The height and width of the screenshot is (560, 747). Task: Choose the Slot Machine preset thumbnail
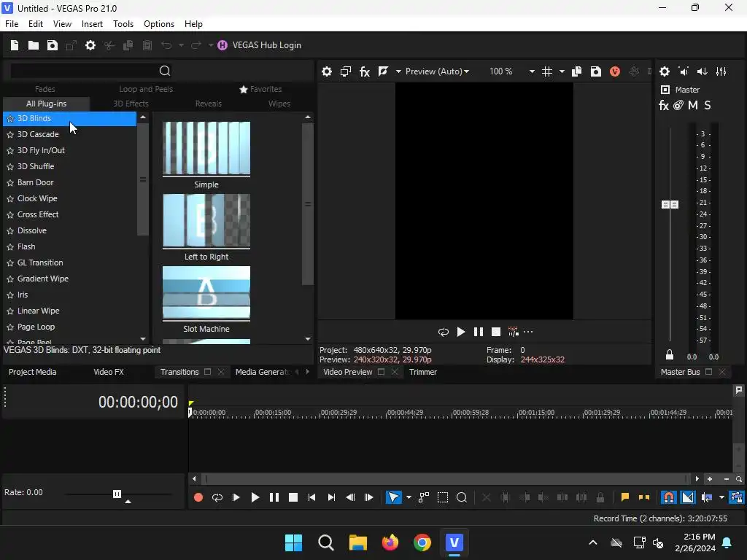pyautogui.click(x=206, y=293)
